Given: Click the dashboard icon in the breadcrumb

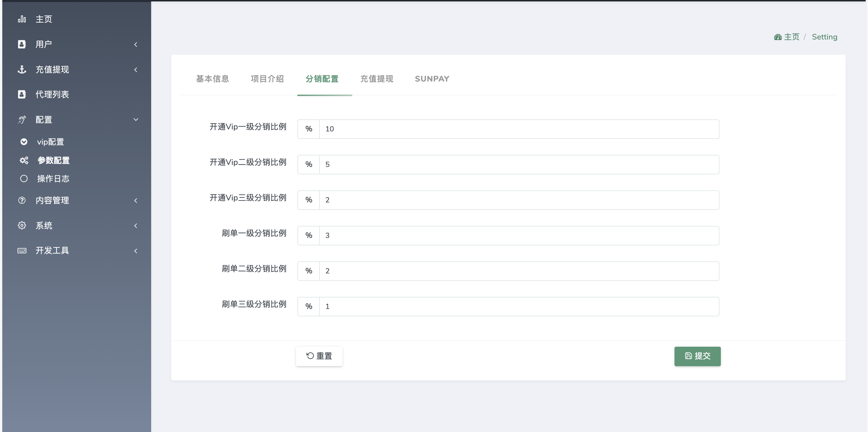Looking at the screenshot, I should tap(778, 37).
